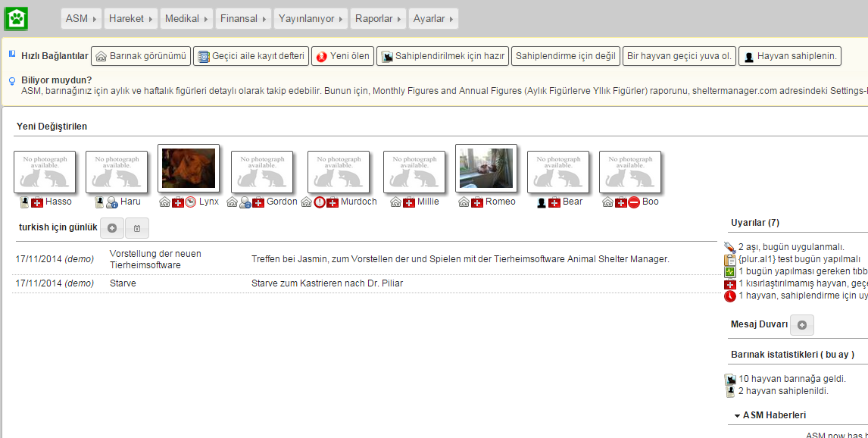868x438 pixels.
Task: Click the owner info icon beside Haru
Action: (112, 202)
